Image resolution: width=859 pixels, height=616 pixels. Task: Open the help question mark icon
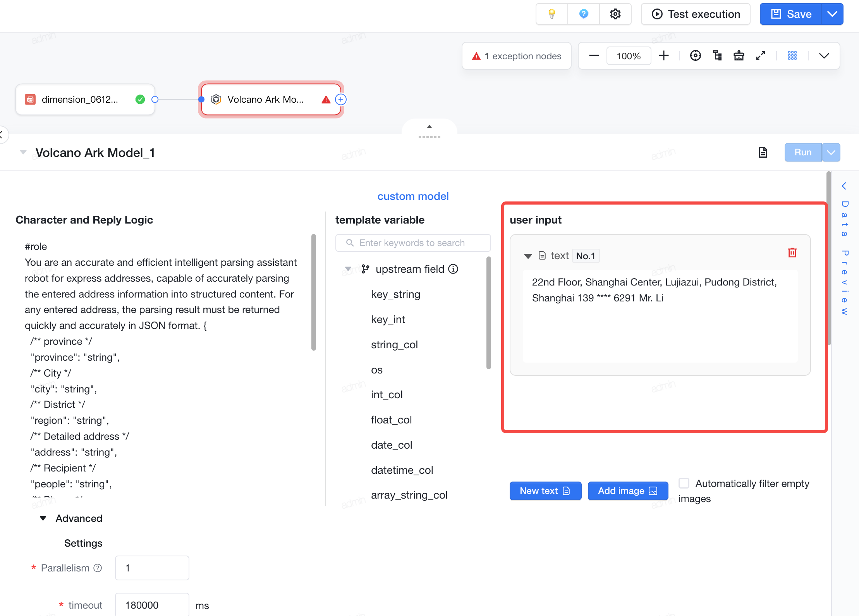[x=584, y=14]
